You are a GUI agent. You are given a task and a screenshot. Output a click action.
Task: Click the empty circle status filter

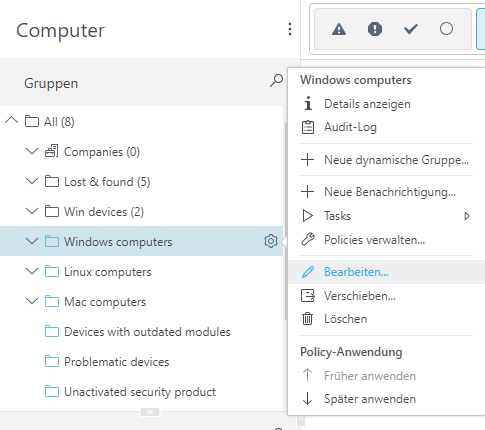pos(446,29)
